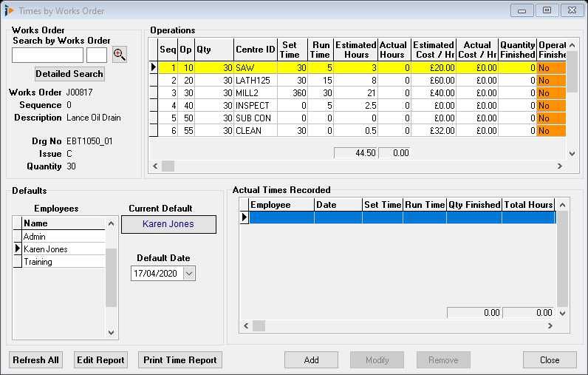Click the orange Finished cell for INSPECT
The width and height of the screenshot is (588, 375).
550,105
